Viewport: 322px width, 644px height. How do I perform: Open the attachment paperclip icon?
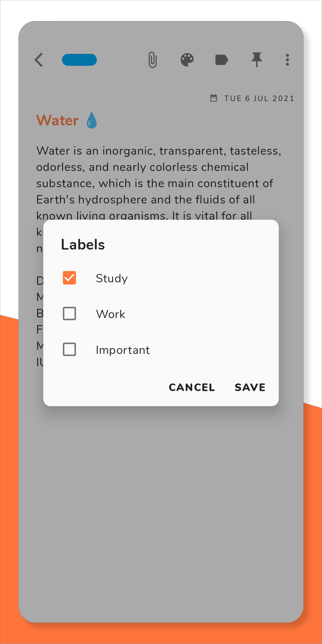pos(152,60)
